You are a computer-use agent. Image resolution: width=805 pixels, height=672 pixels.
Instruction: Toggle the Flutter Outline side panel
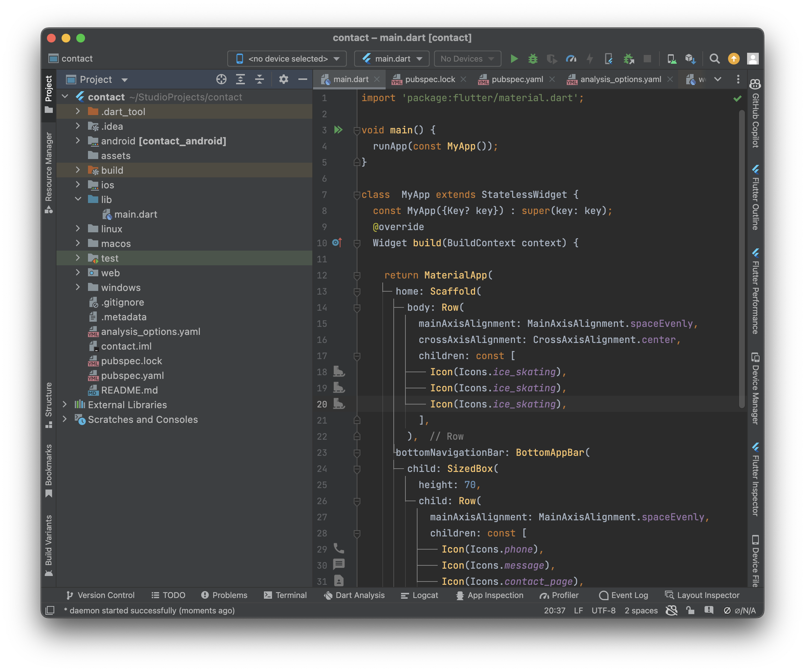coord(755,198)
